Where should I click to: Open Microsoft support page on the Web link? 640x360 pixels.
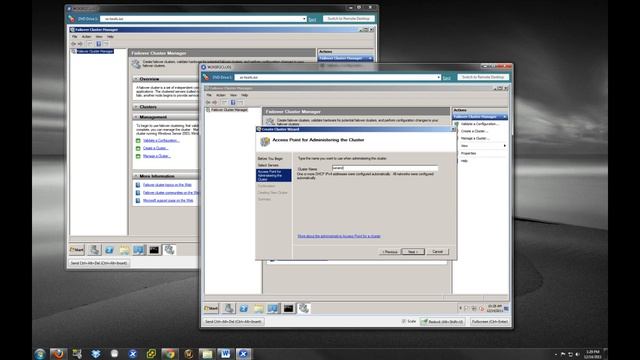(168, 200)
